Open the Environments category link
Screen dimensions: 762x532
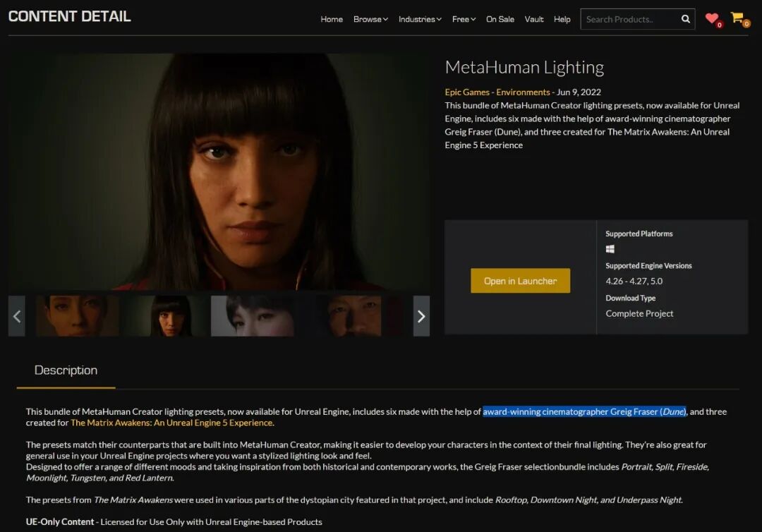point(523,92)
